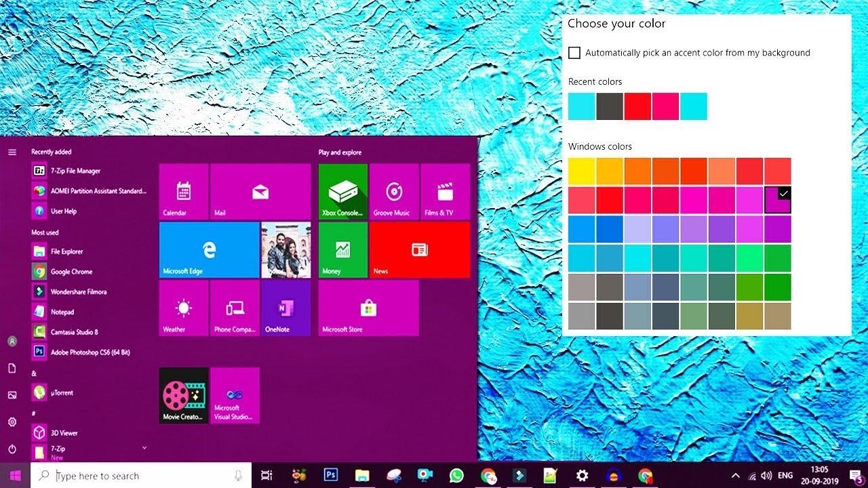Select the yellow swatch in Windows colors

pos(582,171)
